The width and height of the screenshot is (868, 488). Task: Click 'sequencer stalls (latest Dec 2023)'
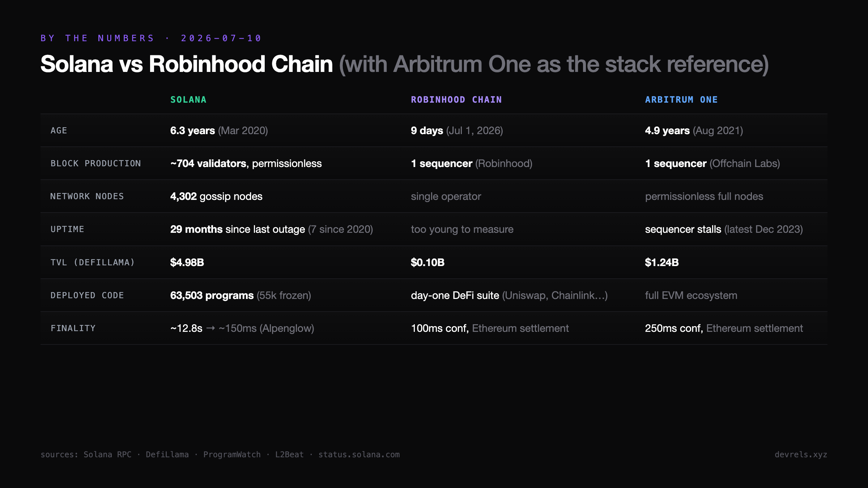pyautogui.click(x=724, y=229)
